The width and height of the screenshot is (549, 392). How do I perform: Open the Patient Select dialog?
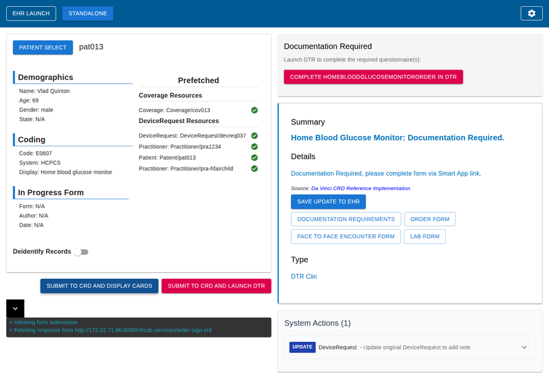click(x=43, y=48)
